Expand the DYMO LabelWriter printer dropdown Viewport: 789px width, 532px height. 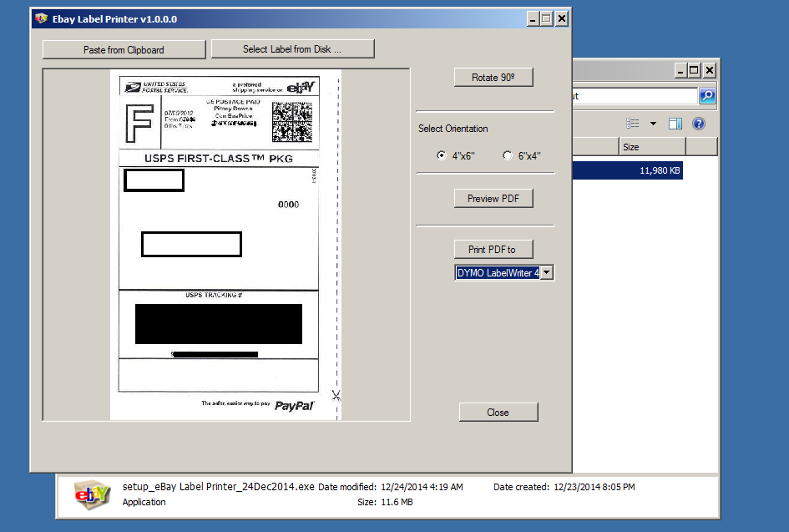(x=547, y=273)
